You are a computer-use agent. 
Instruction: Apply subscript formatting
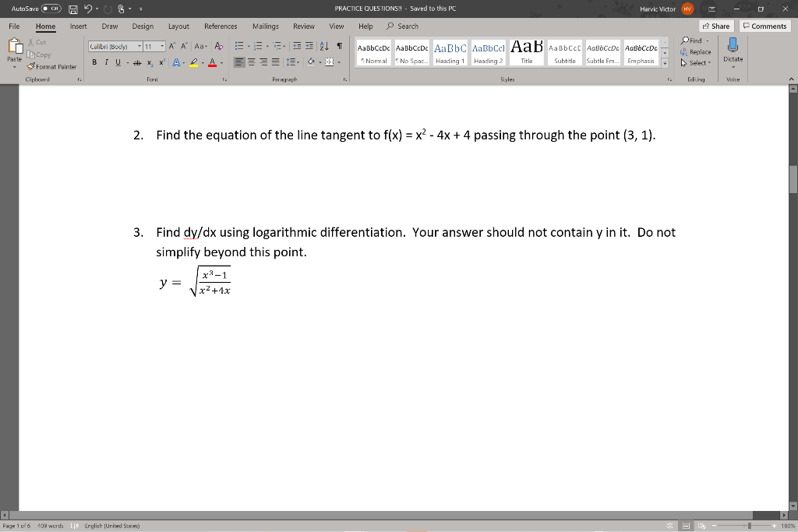(149, 61)
